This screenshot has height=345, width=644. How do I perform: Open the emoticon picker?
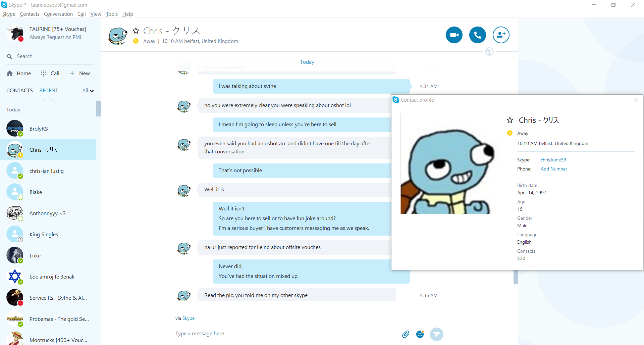tap(420, 334)
